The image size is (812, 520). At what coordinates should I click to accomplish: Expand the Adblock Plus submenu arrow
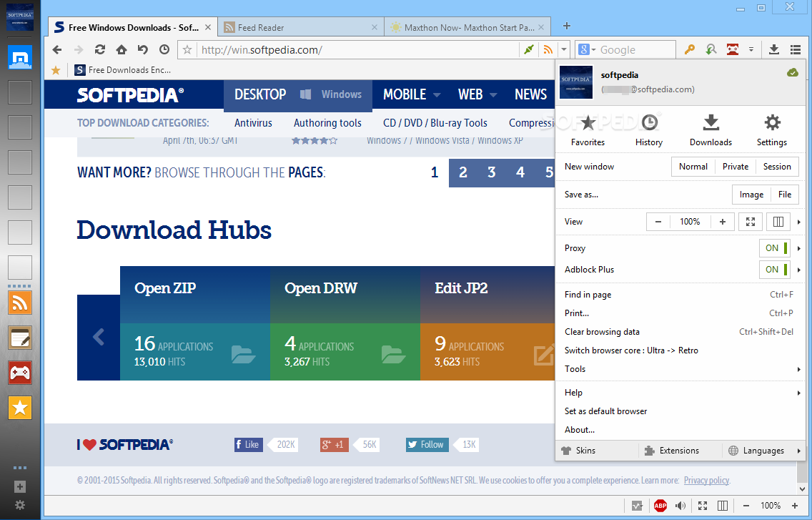(799, 270)
